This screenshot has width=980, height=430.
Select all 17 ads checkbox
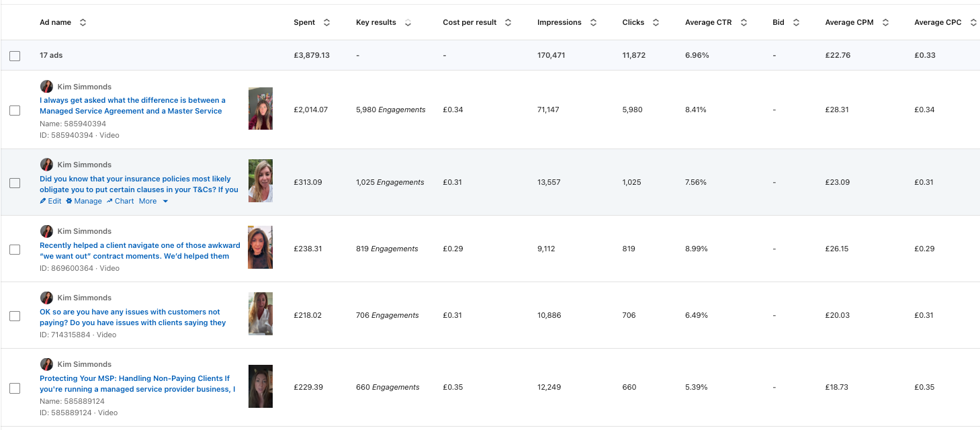pyautogui.click(x=15, y=56)
